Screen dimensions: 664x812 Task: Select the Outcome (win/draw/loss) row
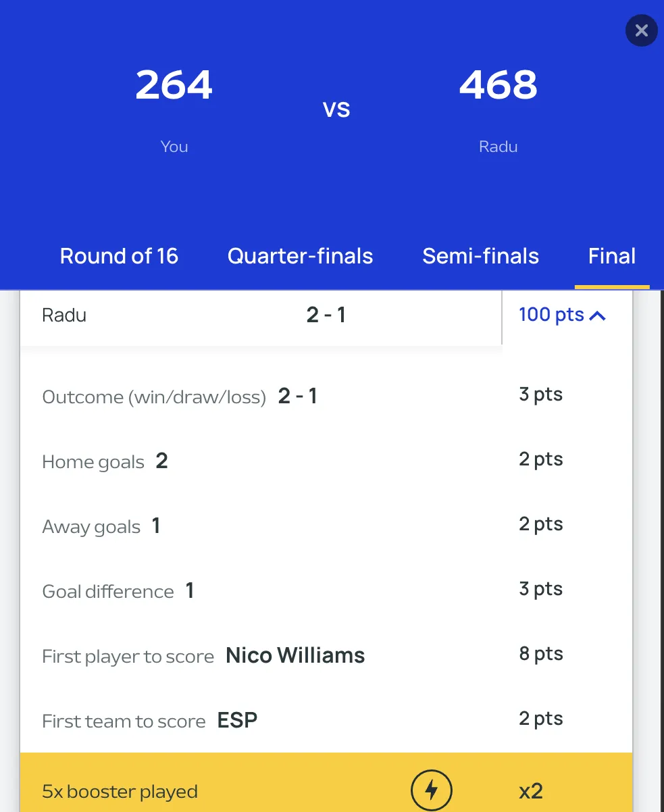pyautogui.click(x=326, y=396)
